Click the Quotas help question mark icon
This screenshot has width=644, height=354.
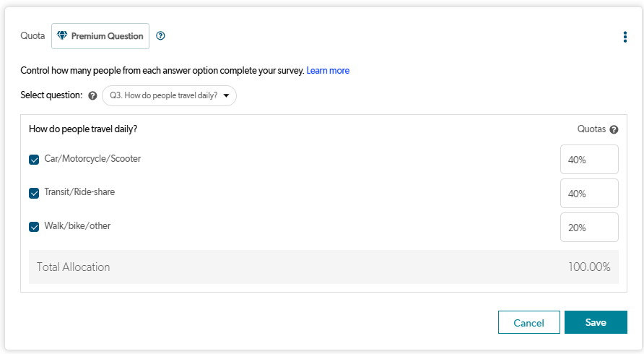[x=614, y=130]
